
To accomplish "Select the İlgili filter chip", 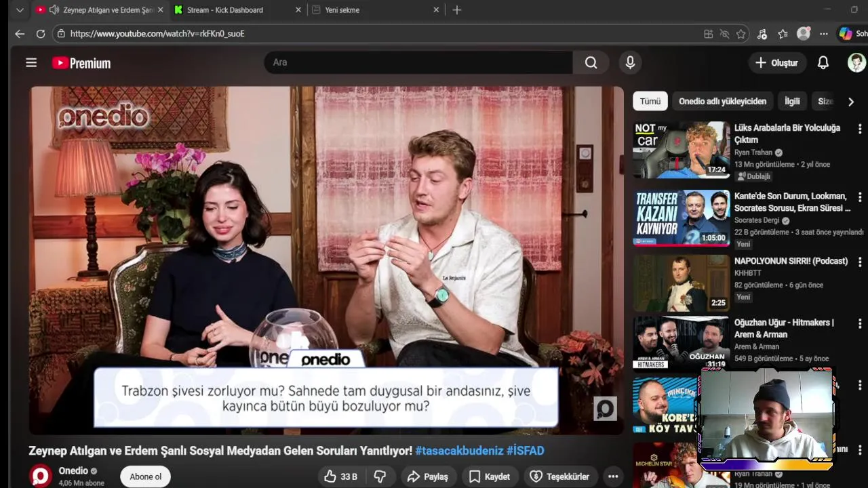I will click(792, 101).
